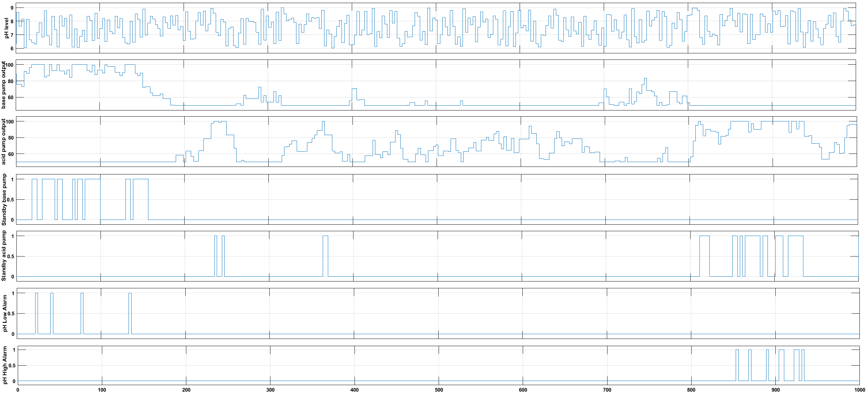Click y-tick 60 on acid pump plot
Image resolution: width=868 pixels, height=394 pixels.
tap(10, 154)
